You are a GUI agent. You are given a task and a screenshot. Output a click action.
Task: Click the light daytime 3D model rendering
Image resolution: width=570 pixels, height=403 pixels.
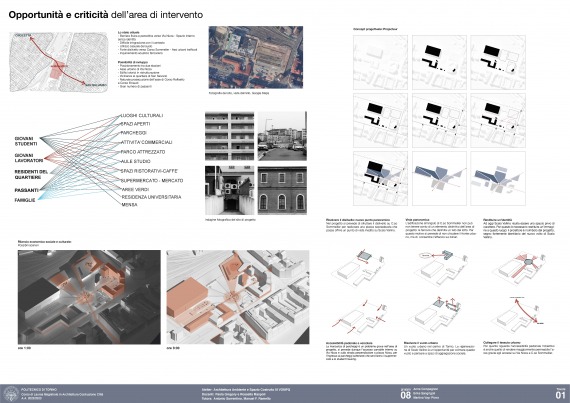coord(238,297)
